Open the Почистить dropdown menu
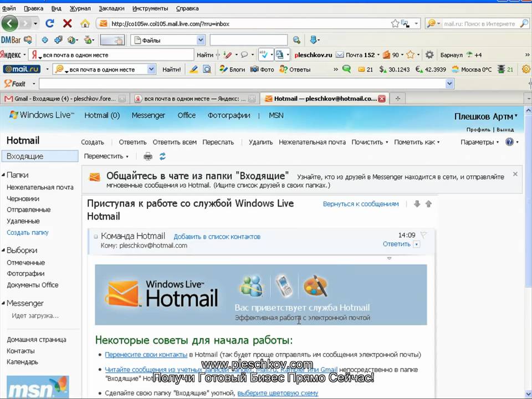The height and width of the screenshot is (399, 532). coord(370,142)
